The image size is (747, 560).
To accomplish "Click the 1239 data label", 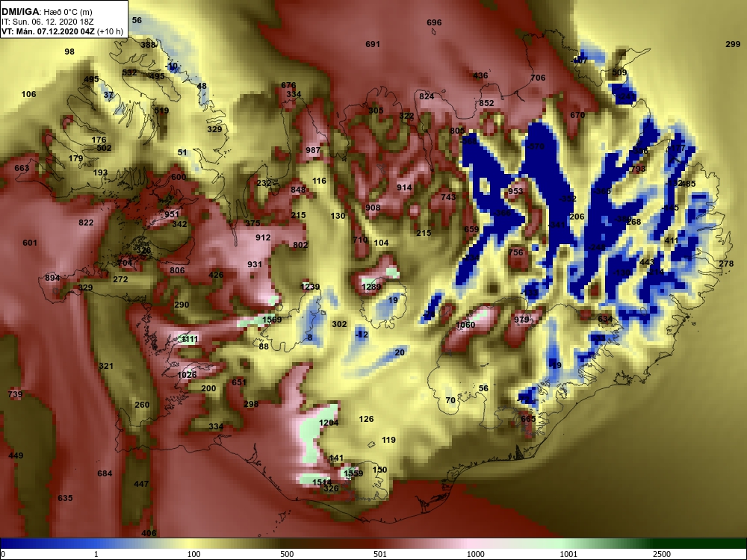I will click(310, 287).
